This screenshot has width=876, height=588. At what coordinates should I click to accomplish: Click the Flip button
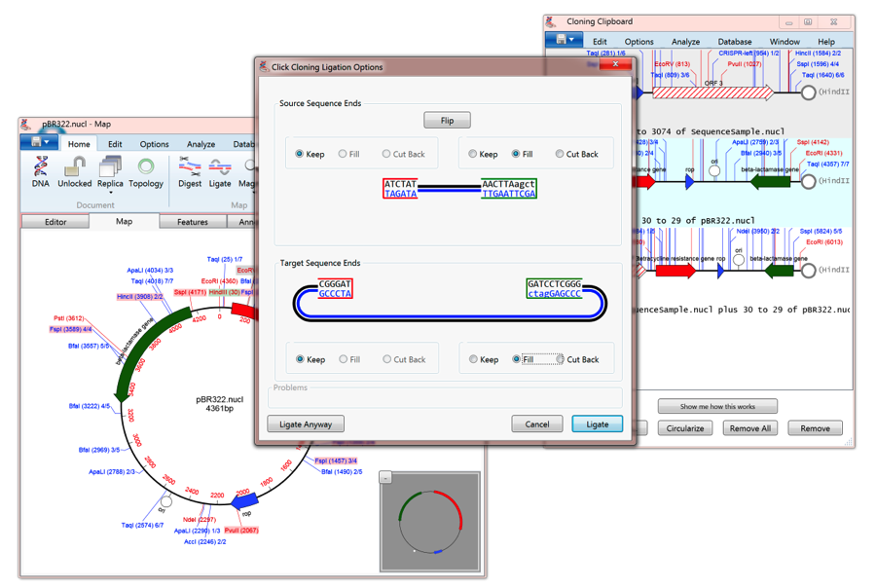pyautogui.click(x=447, y=120)
